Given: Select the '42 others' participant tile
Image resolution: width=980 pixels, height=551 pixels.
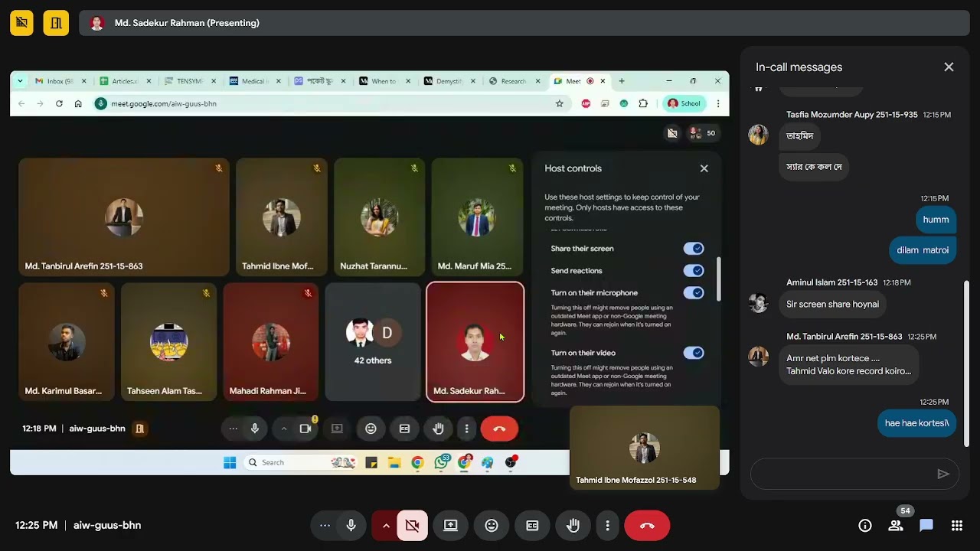Looking at the screenshot, I should tap(373, 342).
